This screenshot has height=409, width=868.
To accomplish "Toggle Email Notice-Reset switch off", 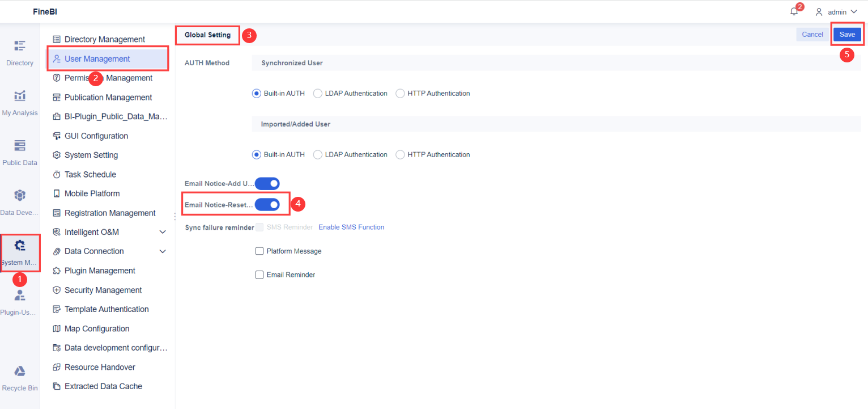I will pos(267,204).
